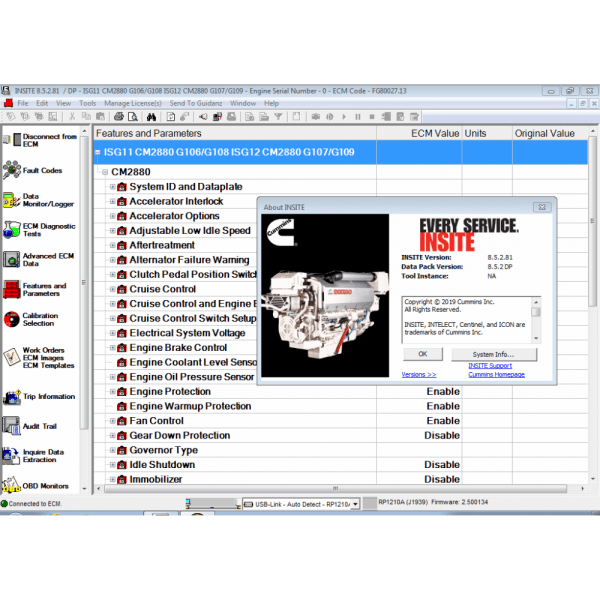This screenshot has width=600, height=600.
Task: Click Original Value column header
Action: coord(550,134)
